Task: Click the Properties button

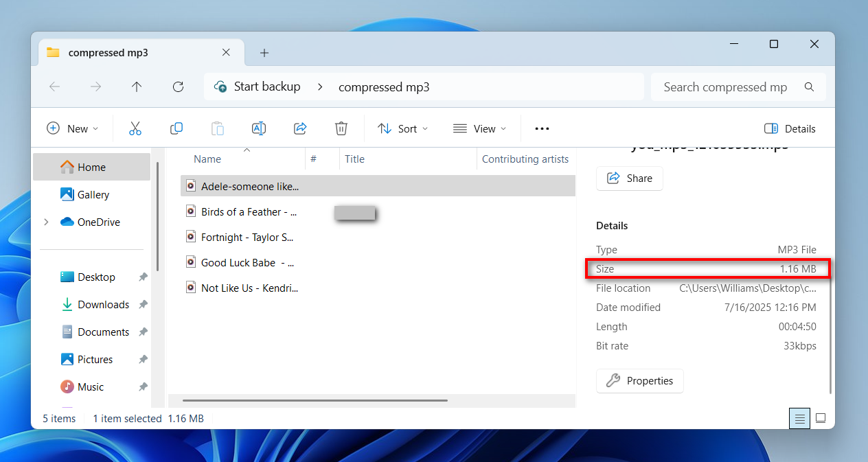Action: (640, 380)
